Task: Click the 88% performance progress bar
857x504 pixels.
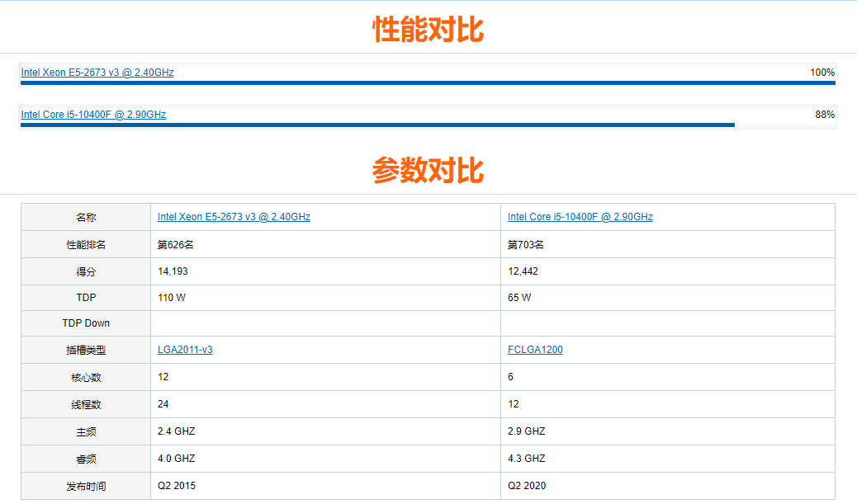Action: (377, 125)
